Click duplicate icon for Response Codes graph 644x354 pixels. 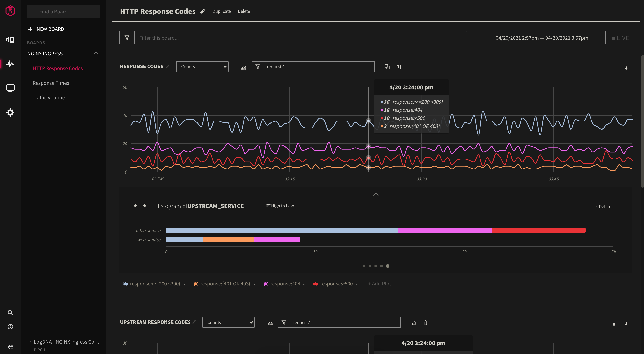387,67
